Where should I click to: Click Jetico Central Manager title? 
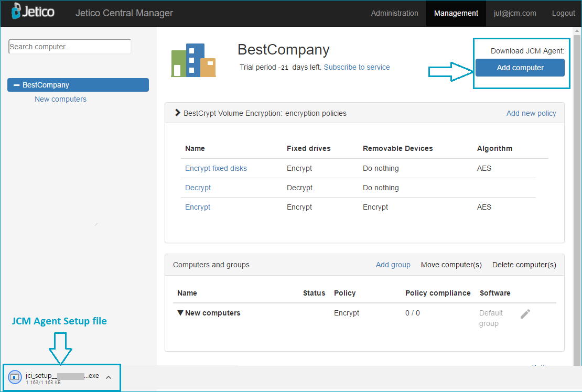click(124, 13)
